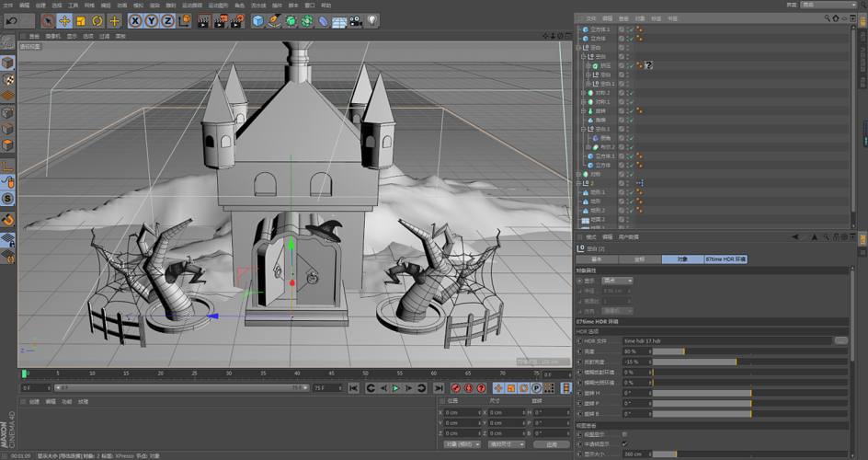Switch to the 87time HDR 环境 tab

point(726,259)
